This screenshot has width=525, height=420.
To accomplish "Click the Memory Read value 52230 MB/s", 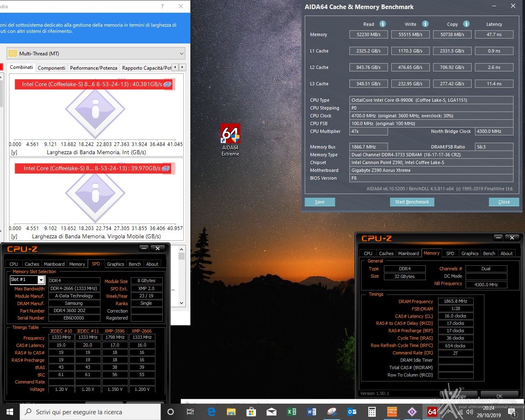I will click(369, 34).
